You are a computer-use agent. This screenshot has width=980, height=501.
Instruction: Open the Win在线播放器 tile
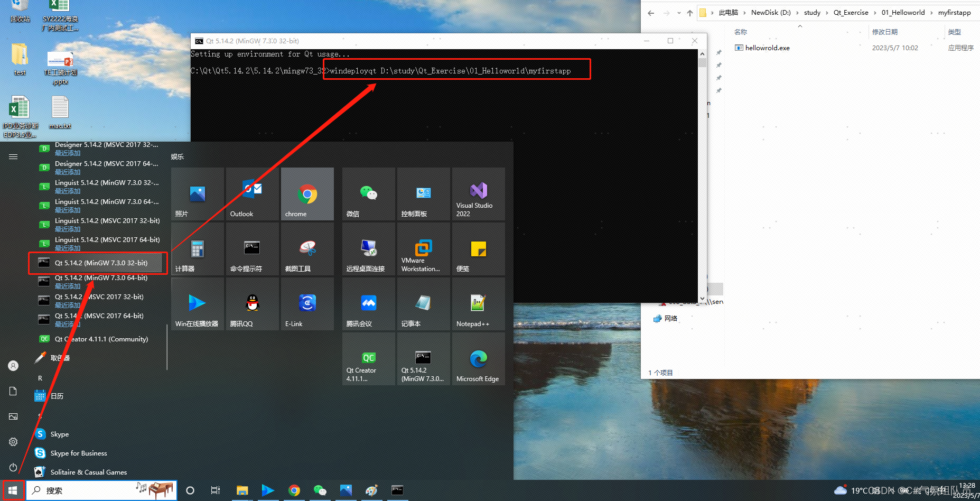[x=198, y=304]
